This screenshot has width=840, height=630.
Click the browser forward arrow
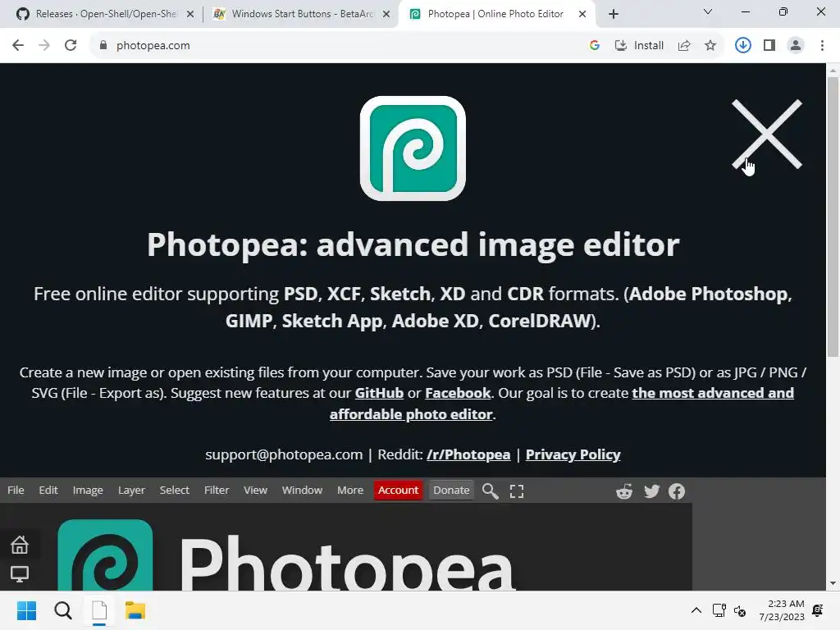tap(44, 46)
